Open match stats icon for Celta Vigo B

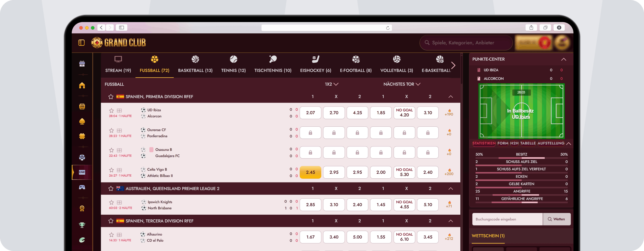[x=119, y=170]
